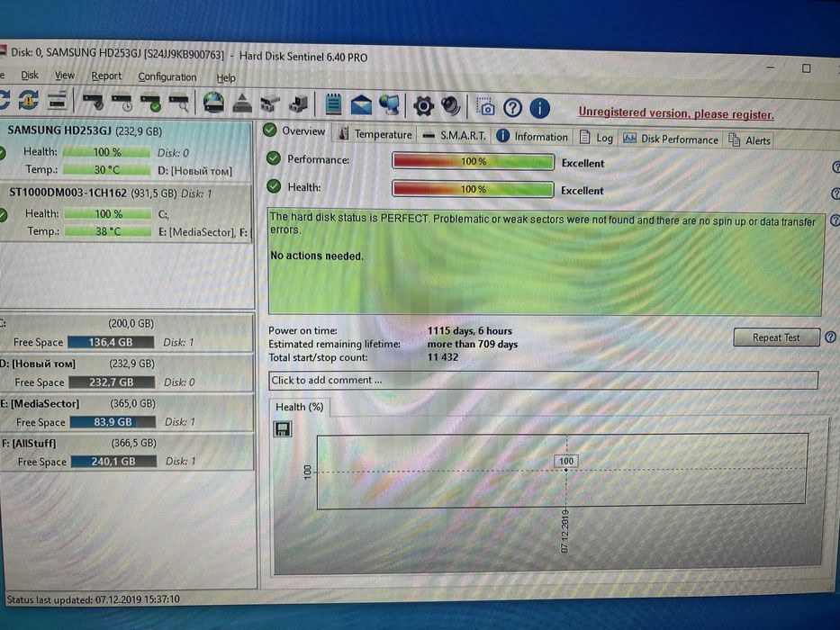Click the Repeat Test button
This screenshot has width=840, height=630.
[776, 337]
